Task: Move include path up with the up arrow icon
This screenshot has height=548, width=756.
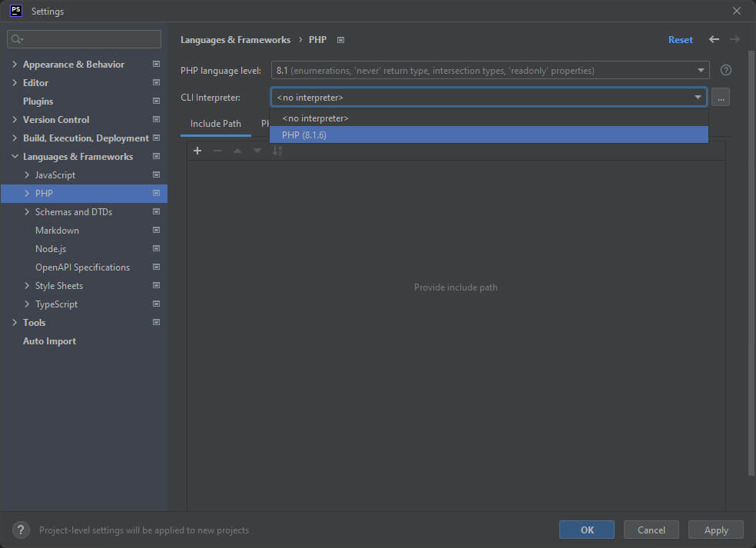Action: pos(237,151)
